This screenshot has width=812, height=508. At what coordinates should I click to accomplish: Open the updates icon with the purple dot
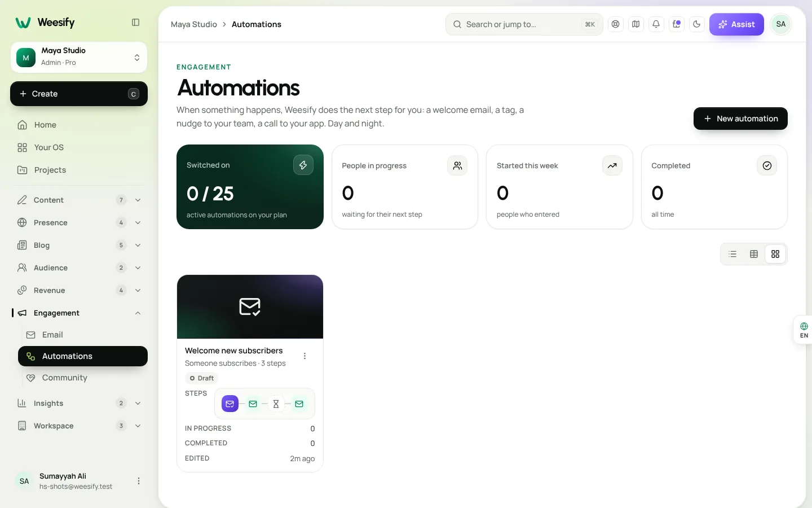[x=677, y=24]
